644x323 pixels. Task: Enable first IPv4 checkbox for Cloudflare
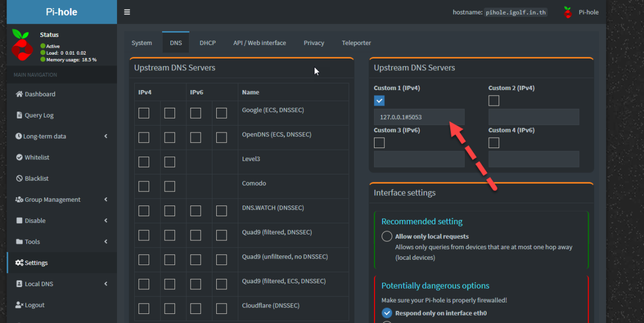click(x=144, y=309)
